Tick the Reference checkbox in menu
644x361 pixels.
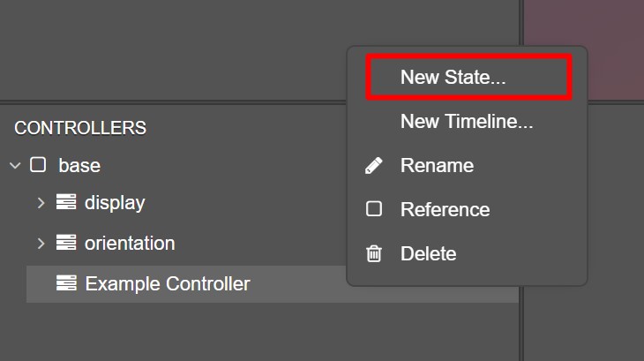pyautogui.click(x=374, y=209)
